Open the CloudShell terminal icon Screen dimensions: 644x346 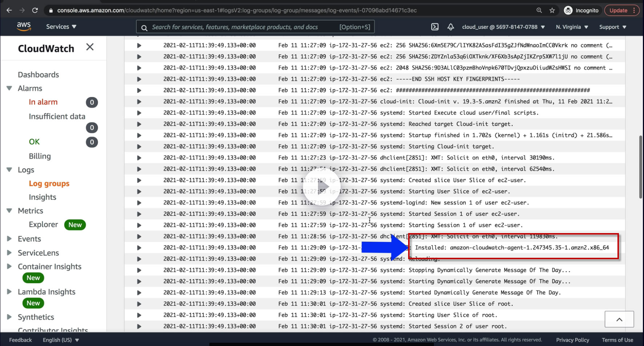point(435,27)
